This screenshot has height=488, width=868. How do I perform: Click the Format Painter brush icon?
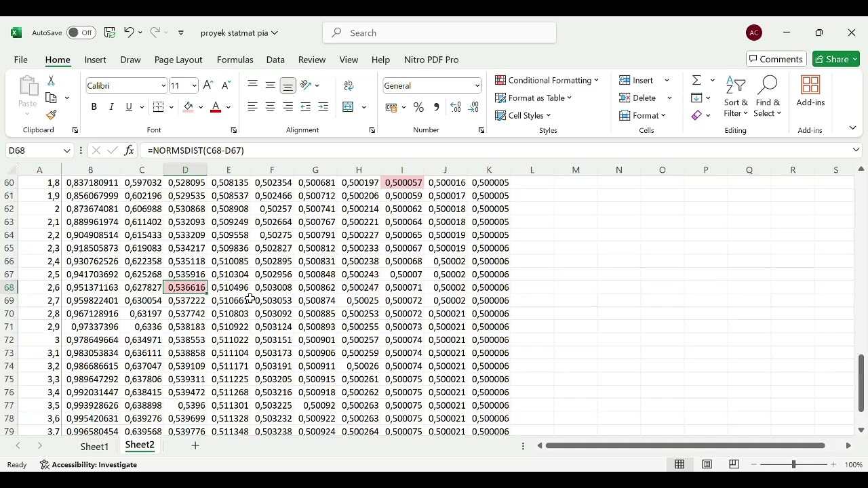[52, 115]
